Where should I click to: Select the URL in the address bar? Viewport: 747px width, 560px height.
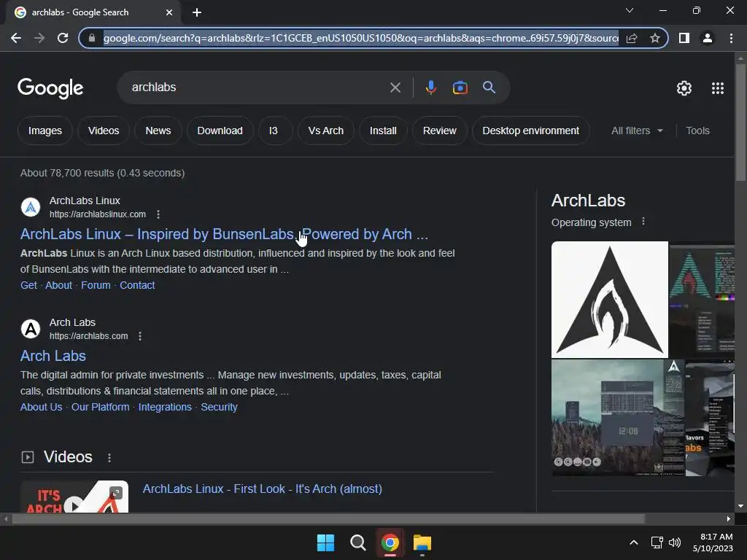[x=360, y=38]
